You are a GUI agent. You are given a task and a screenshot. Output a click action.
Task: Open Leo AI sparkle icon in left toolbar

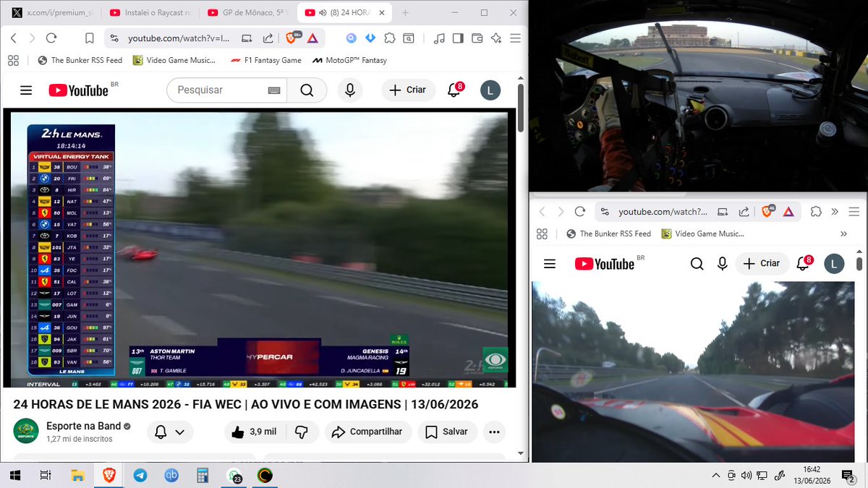click(x=496, y=38)
